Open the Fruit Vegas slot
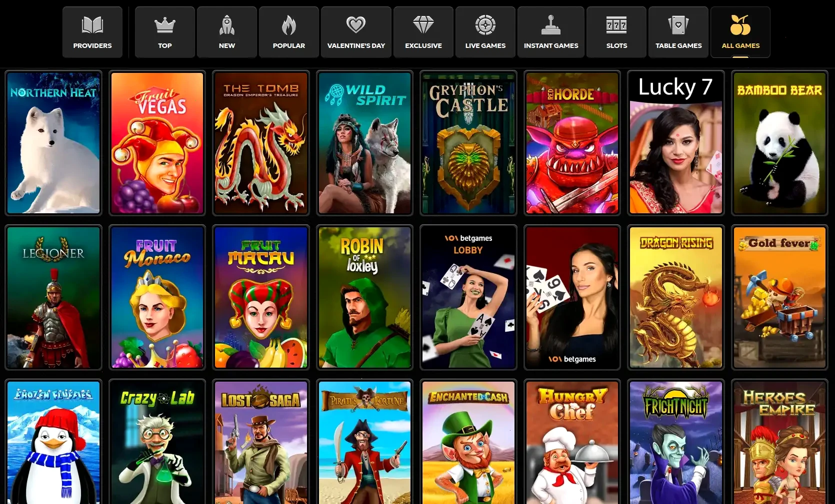 [157, 143]
